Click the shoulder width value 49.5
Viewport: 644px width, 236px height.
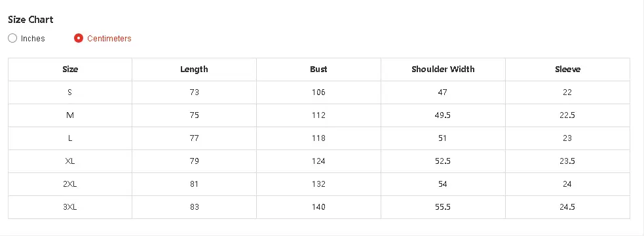coord(443,115)
